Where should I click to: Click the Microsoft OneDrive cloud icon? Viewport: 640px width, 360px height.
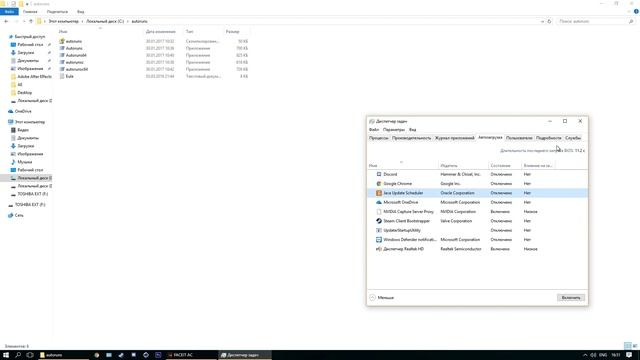tap(379, 202)
